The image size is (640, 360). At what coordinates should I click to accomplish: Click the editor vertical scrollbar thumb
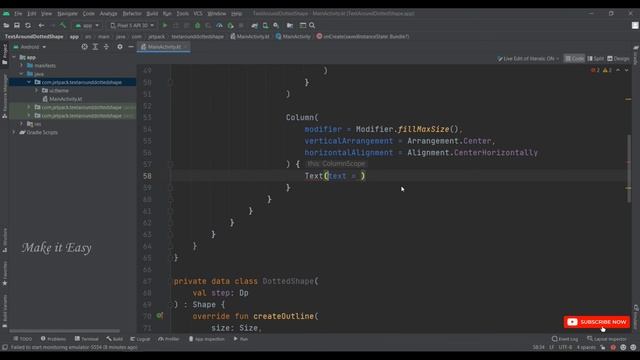pos(628,168)
